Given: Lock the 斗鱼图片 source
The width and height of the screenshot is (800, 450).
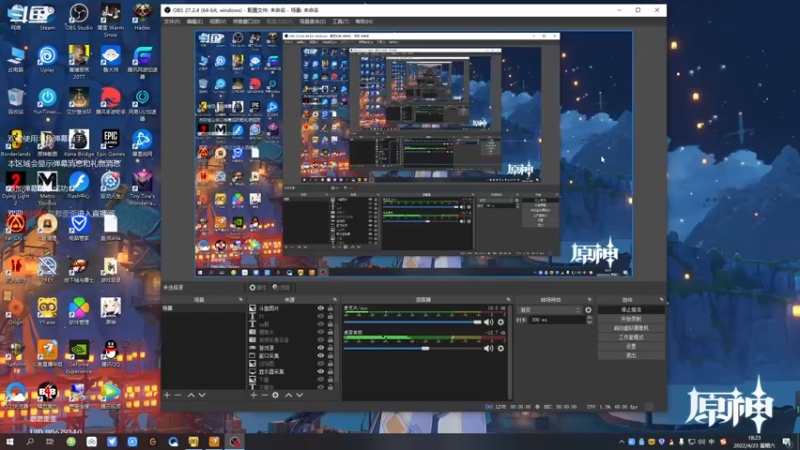Looking at the screenshot, I should 330,308.
